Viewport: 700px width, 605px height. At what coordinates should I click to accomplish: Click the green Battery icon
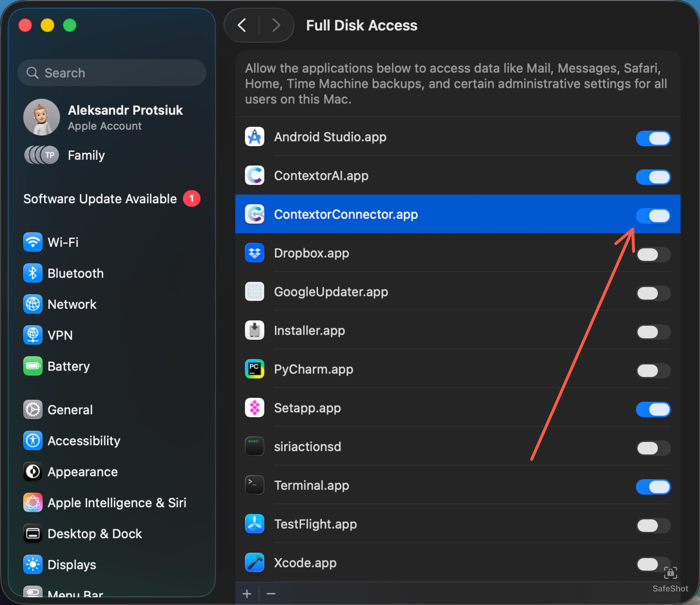[33, 366]
